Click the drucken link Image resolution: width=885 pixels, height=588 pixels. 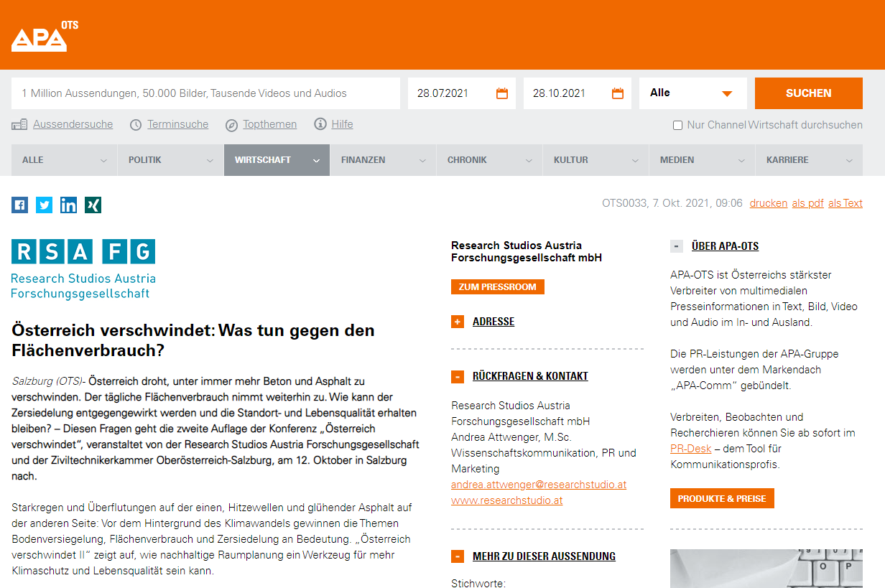point(769,203)
